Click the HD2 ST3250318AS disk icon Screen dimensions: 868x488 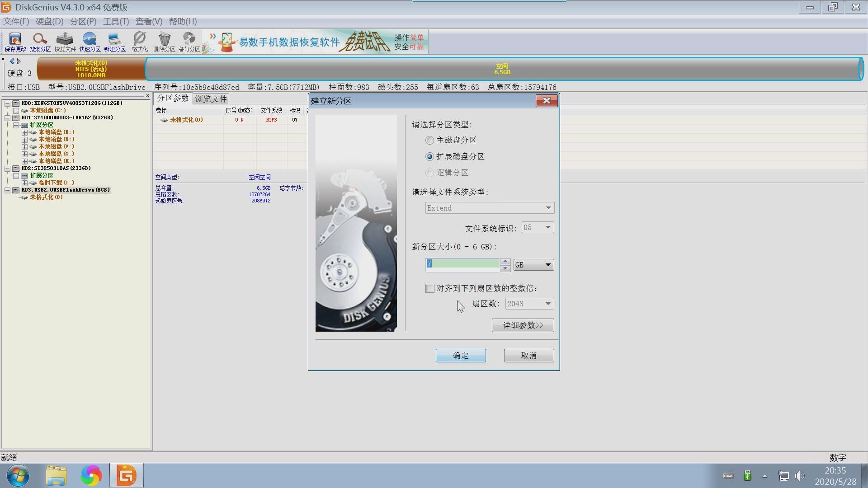pos(16,169)
